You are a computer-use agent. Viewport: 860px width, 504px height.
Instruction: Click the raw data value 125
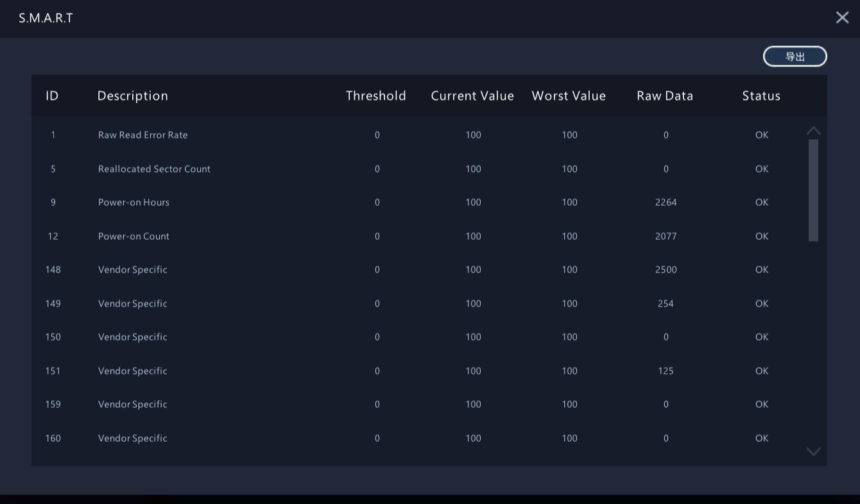click(666, 371)
